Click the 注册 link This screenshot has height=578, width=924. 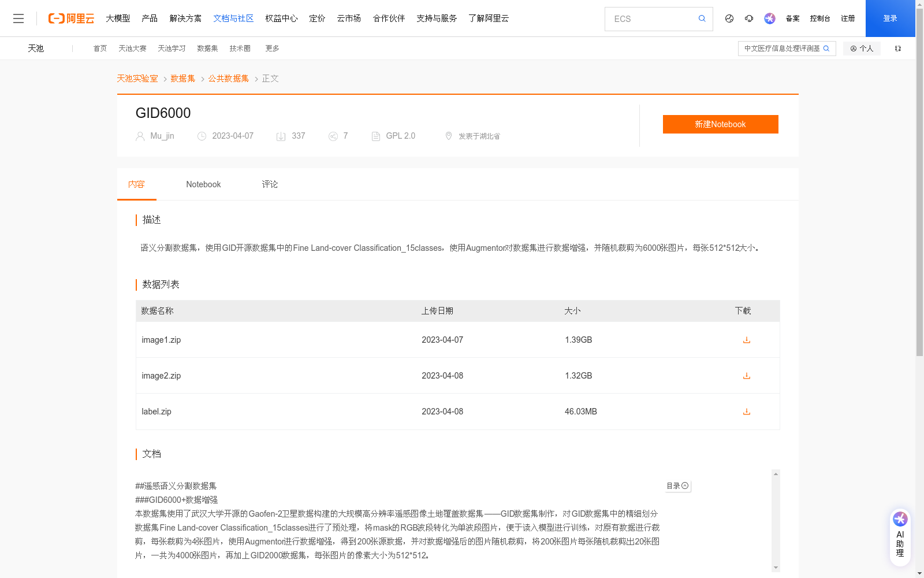[848, 18]
